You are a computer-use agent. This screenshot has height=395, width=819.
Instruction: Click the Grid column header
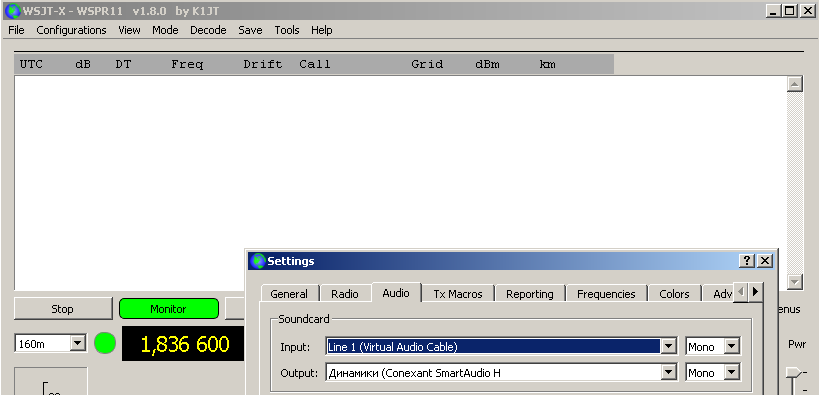[x=427, y=64]
